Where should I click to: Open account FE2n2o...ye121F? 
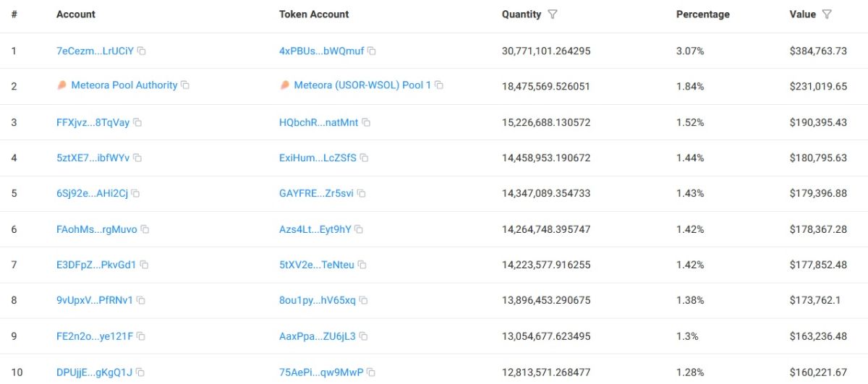(95, 336)
